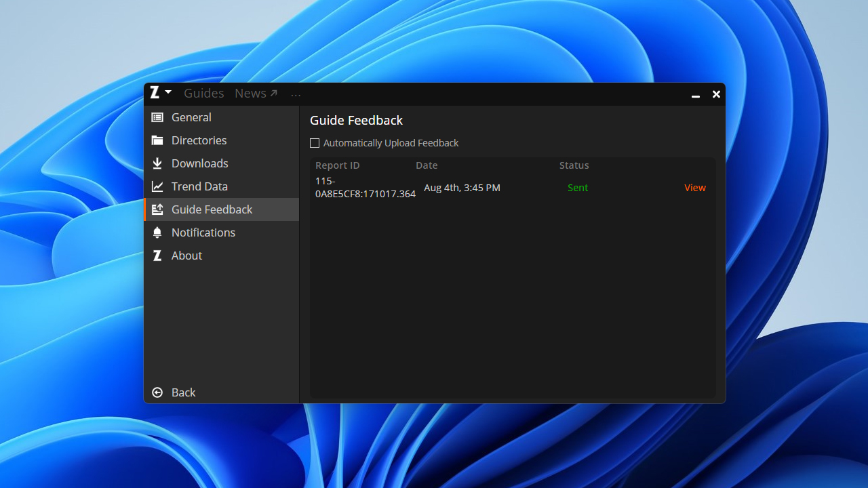Screen dimensions: 868x488
Task: Click the green Sent status text
Action: (578, 188)
